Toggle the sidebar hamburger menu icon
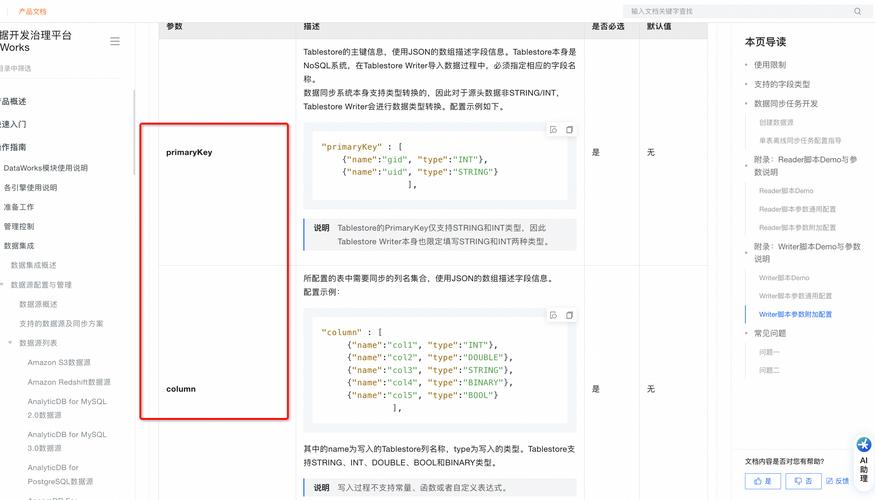Image resolution: width=875 pixels, height=500 pixels. (115, 41)
